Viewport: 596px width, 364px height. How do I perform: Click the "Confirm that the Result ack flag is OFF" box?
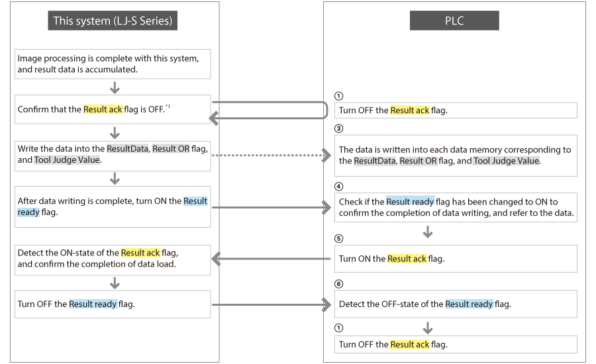click(113, 109)
